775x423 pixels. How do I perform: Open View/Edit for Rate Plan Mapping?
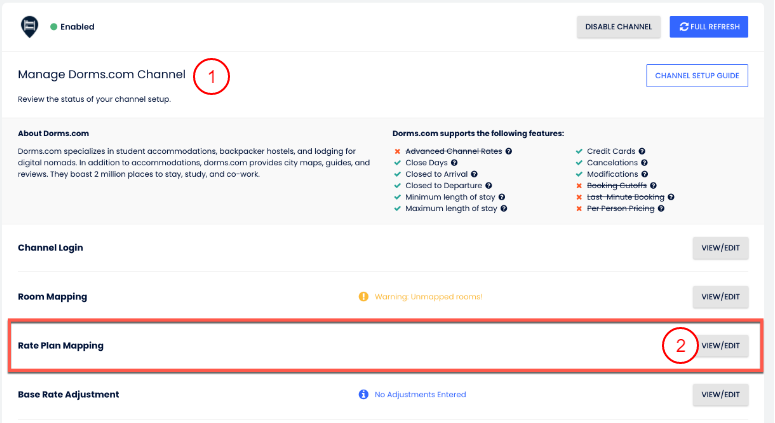point(720,346)
